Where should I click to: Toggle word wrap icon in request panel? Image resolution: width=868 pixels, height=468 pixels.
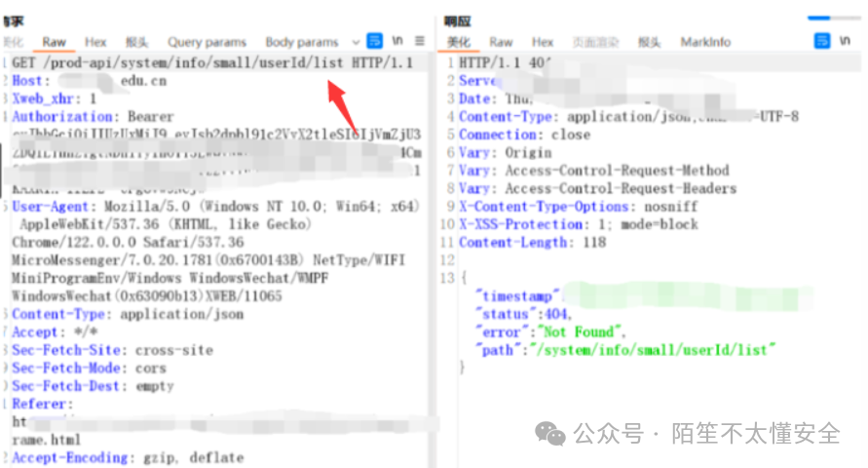[x=375, y=41]
